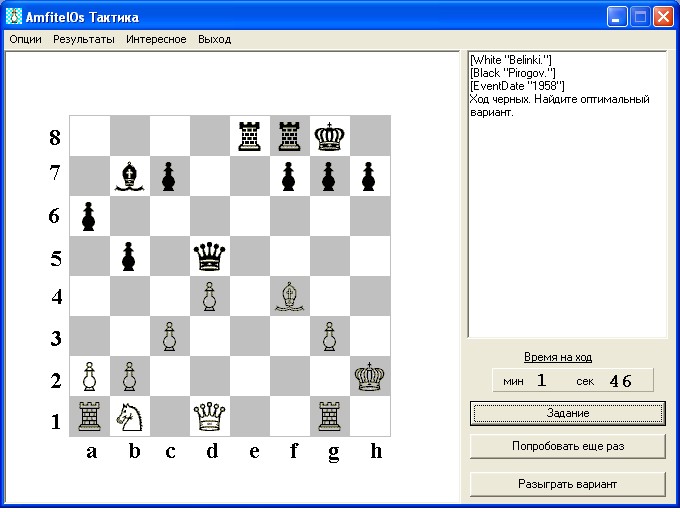Click the white pawn on g3
Image resolution: width=680 pixels, height=512 pixels.
(x=329, y=336)
